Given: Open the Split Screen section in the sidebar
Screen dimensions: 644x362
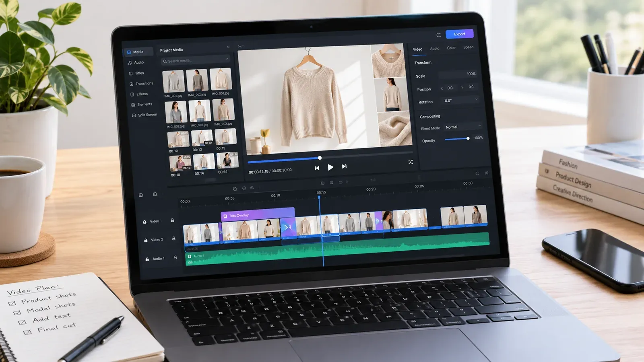Looking at the screenshot, I should click(x=144, y=115).
